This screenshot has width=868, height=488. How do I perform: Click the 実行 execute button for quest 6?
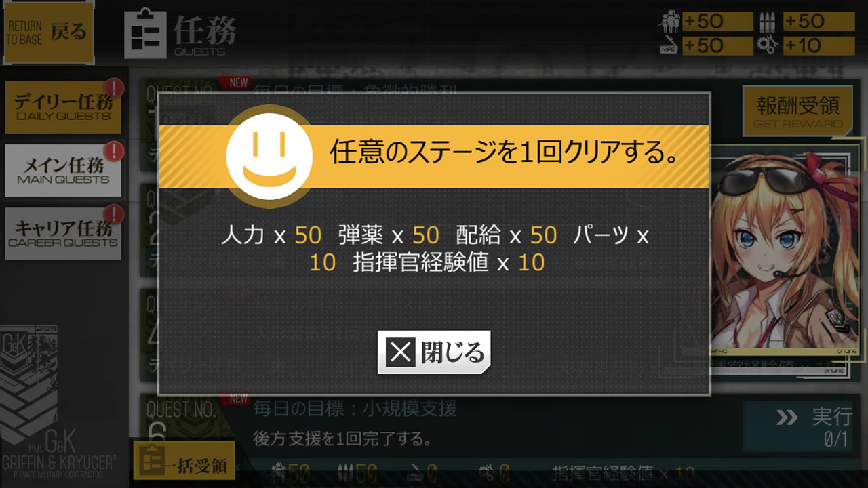coord(797,427)
